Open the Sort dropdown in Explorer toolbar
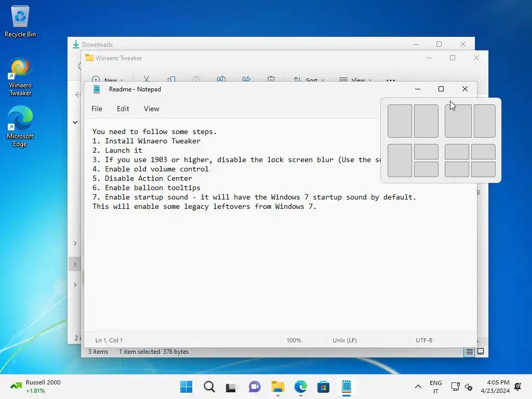532x399 pixels. pos(309,79)
